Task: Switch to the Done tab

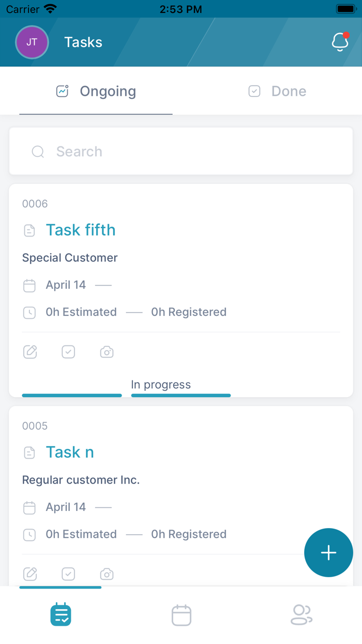Action: pos(289,91)
